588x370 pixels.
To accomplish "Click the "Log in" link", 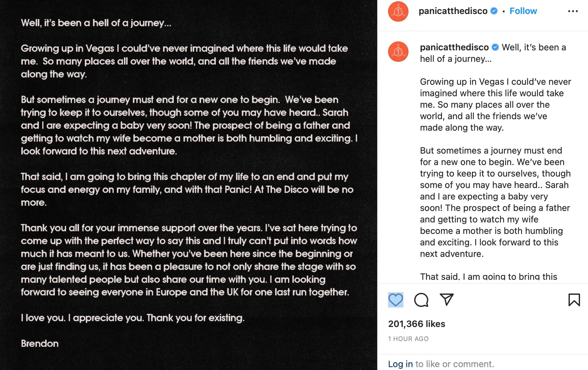I will click(x=400, y=364).
